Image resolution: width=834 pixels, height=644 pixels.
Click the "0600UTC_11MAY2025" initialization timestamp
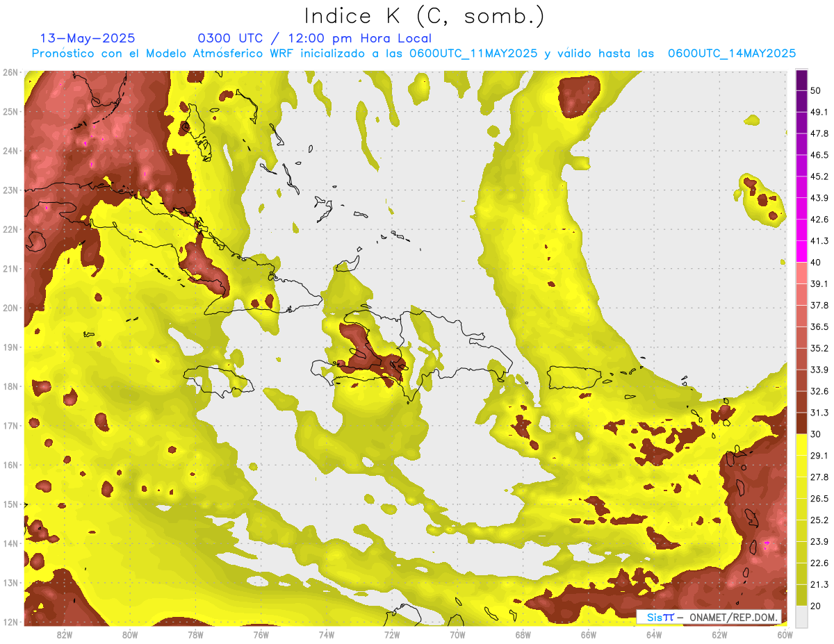click(473, 53)
